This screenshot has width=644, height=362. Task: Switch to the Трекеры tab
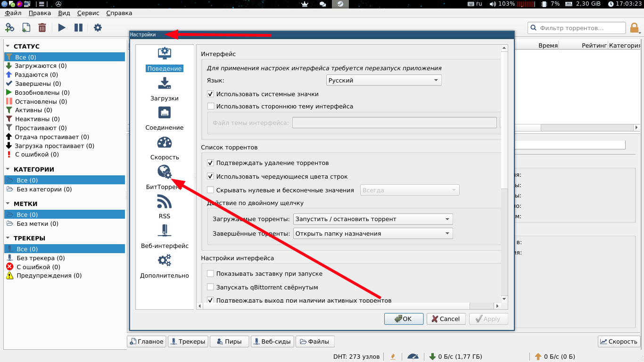coord(187,342)
